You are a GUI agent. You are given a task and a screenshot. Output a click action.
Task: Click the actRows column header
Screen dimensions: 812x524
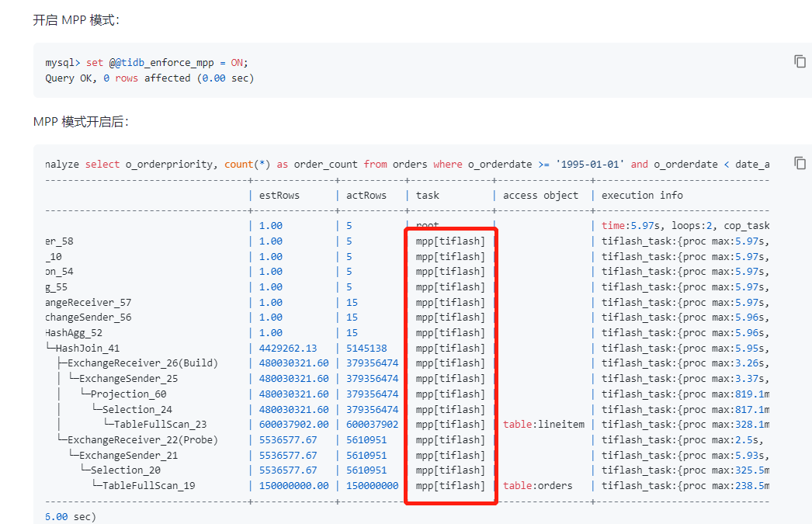(366, 196)
